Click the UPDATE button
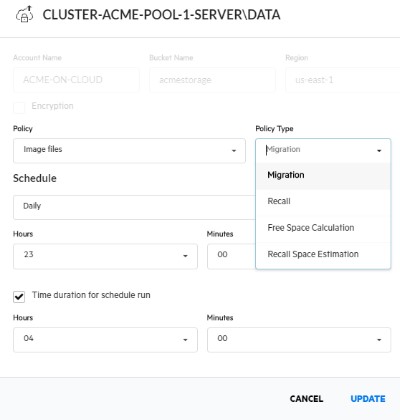Image resolution: width=400 pixels, height=420 pixels. click(368, 399)
